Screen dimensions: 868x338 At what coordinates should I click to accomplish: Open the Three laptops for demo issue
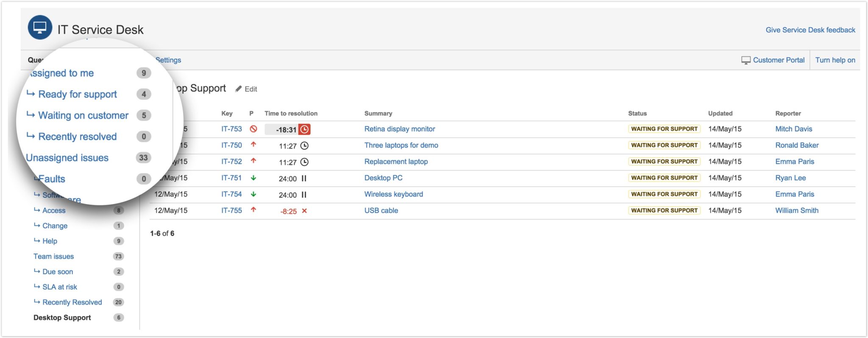(x=401, y=145)
